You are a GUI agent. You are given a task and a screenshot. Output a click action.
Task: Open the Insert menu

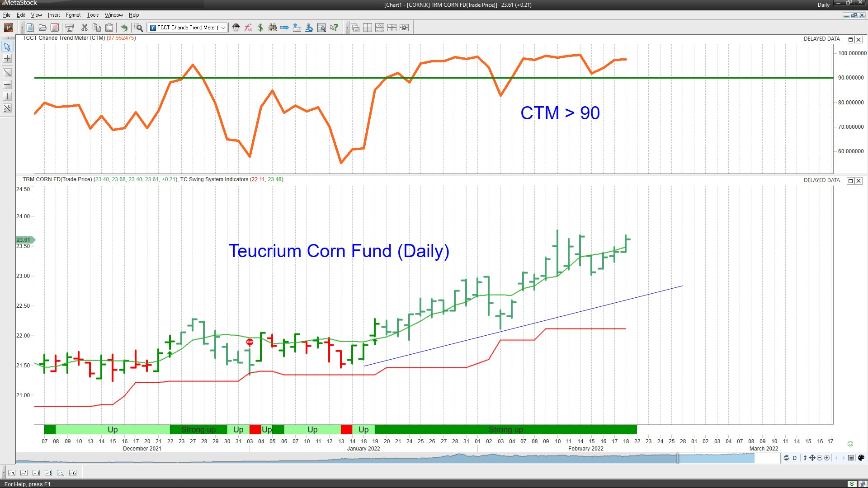[x=53, y=15]
